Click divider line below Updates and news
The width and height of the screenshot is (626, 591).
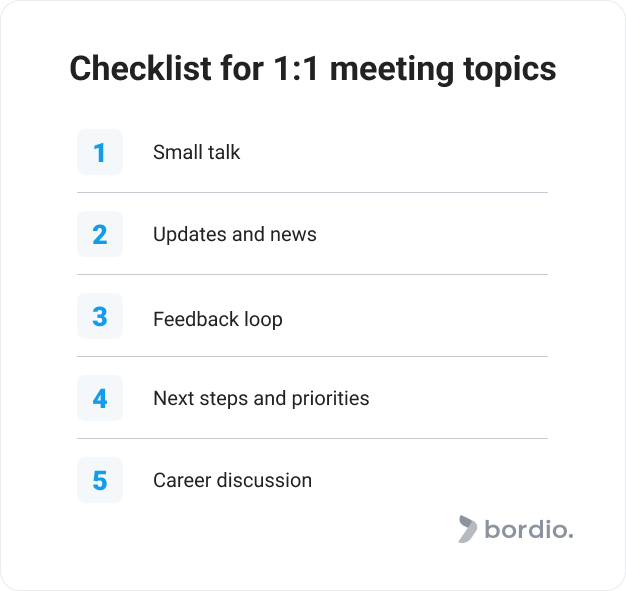312,274
